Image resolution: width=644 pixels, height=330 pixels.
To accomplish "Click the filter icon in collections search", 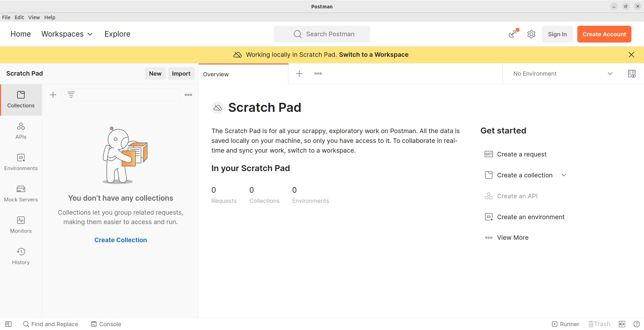I will [71, 95].
